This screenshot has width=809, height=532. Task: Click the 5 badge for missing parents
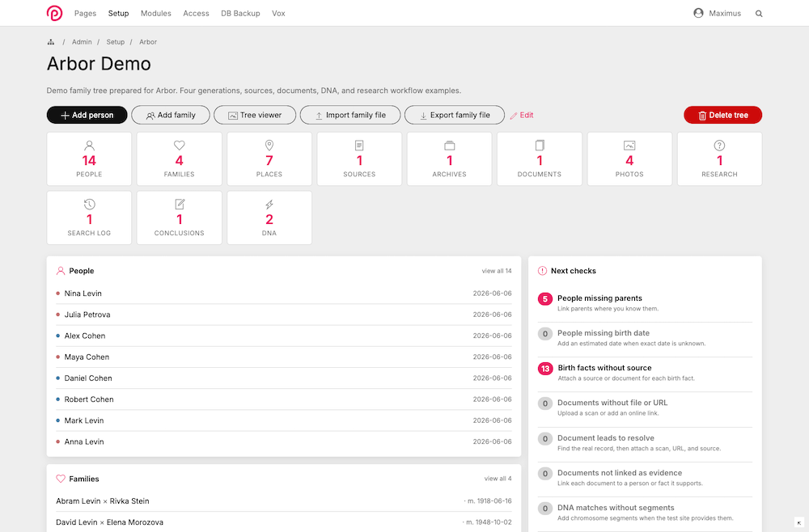coord(544,299)
